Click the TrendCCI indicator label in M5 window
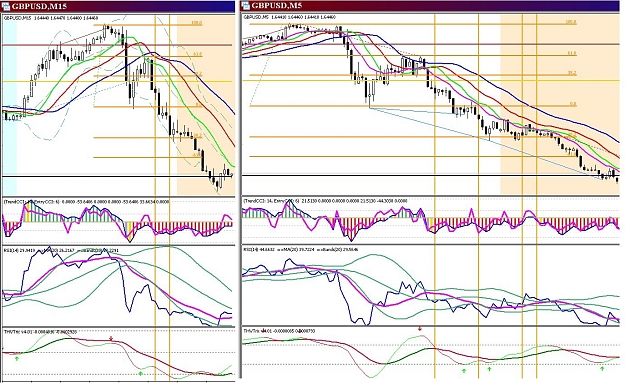Screen dimensions: 625x383 325,201
